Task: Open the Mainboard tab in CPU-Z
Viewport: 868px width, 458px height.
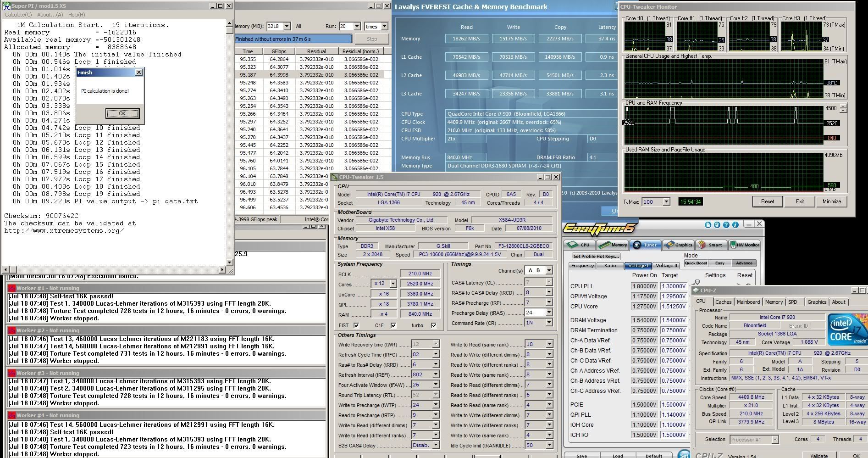Action: [748, 302]
